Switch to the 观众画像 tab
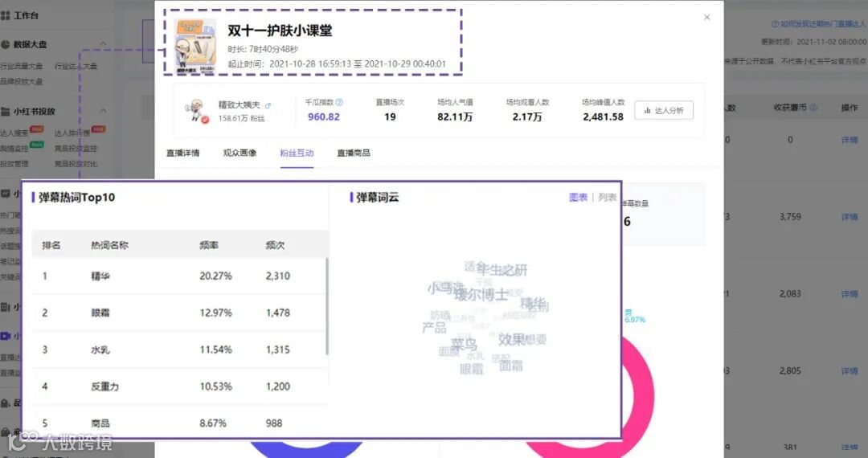Viewport: 868px width, 458px height. tap(240, 153)
